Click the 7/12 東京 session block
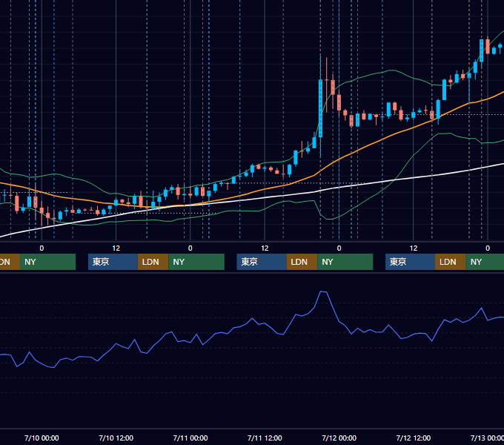This screenshot has width=504, height=445. point(410,262)
